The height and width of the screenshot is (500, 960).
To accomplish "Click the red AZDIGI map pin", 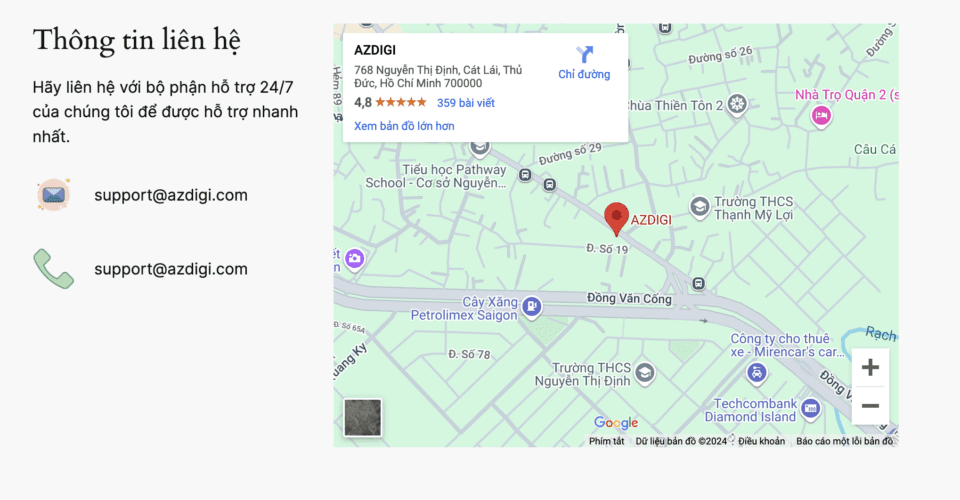I will coord(617,219).
